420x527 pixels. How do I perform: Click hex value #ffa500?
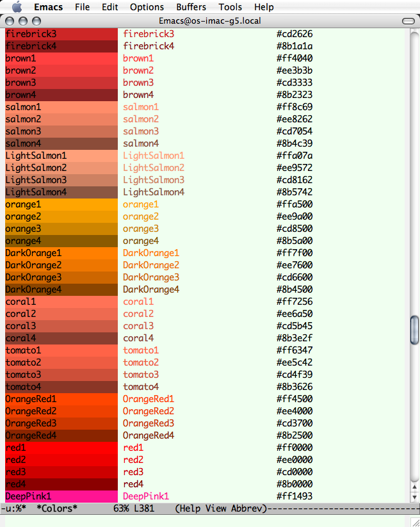tap(295, 204)
